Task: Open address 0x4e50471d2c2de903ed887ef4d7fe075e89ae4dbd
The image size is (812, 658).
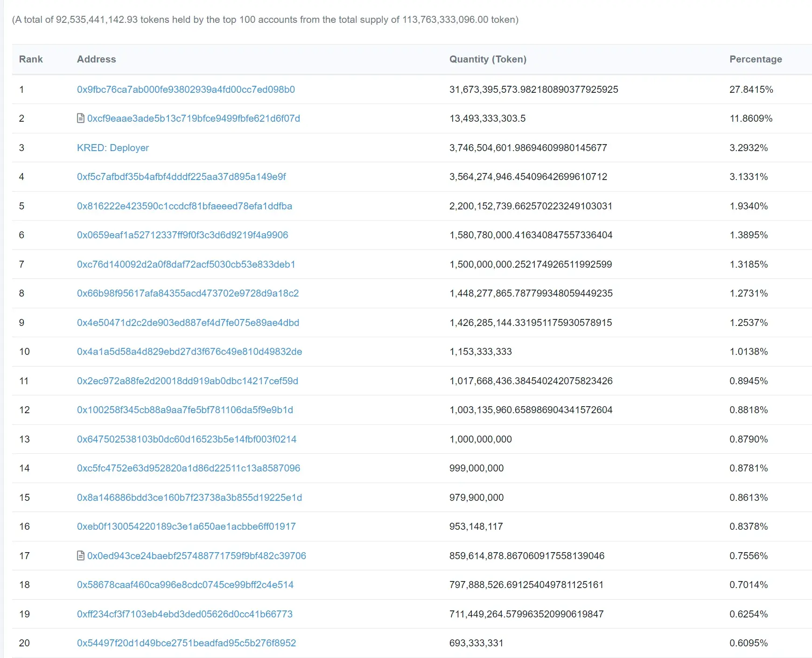Action: 188,322
